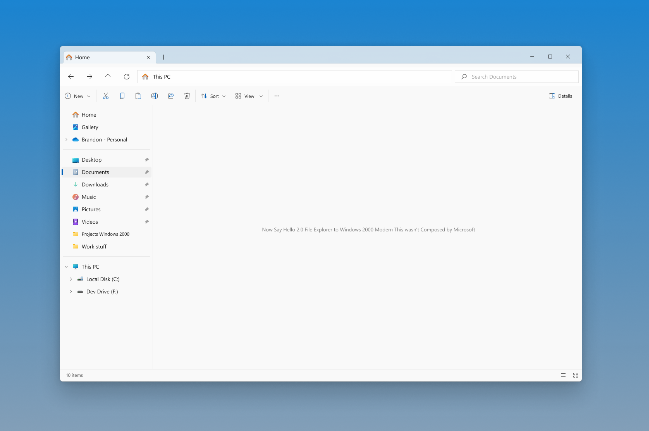Go back with the back arrow
This screenshot has width=649, height=431.
pos(71,77)
